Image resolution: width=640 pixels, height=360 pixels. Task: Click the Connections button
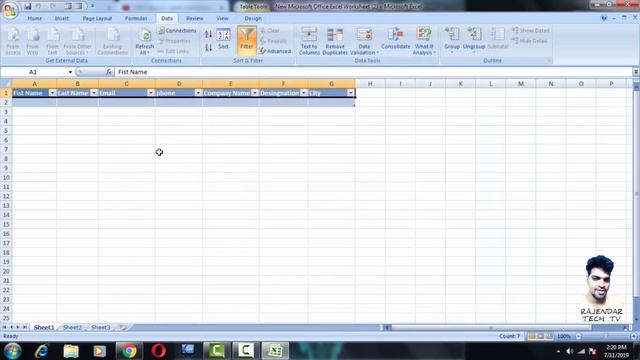(177, 31)
